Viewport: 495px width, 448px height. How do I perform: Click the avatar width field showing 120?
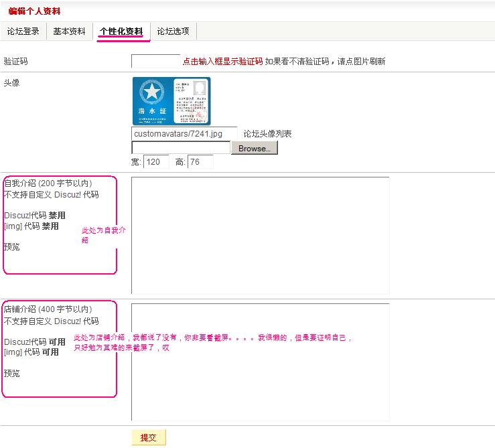(x=156, y=162)
